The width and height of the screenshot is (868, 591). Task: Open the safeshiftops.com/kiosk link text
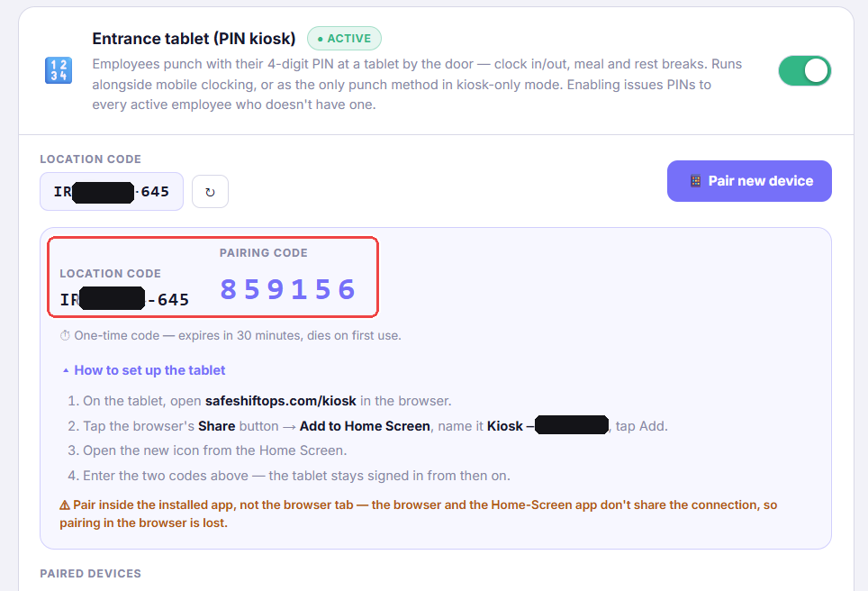coord(281,401)
